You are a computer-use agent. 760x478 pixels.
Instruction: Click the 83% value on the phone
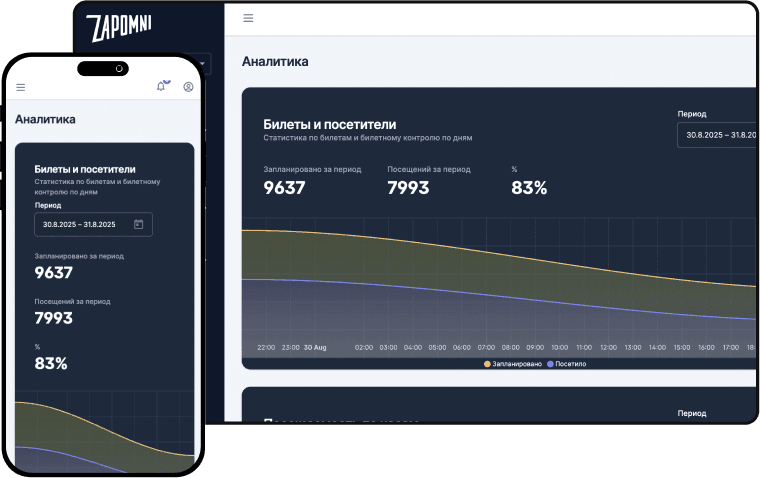pos(51,363)
